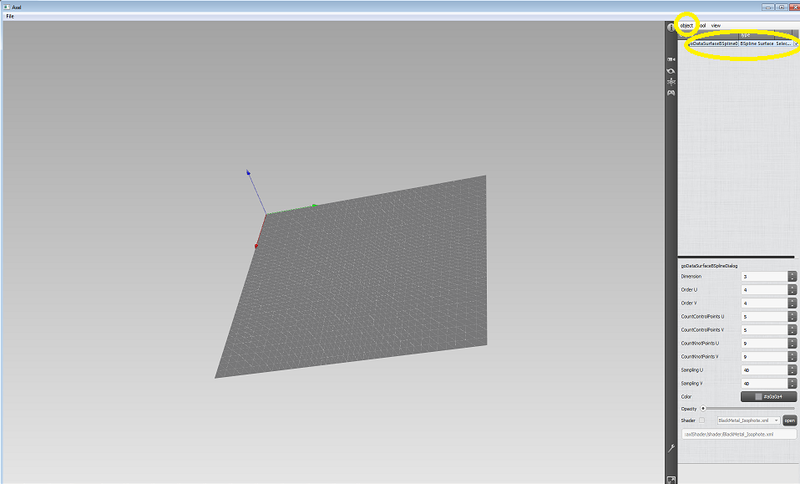Image resolution: width=800 pixels, height=484 pixels.
Task: Enable the Shader checkbox
Action: pos(702,421)
